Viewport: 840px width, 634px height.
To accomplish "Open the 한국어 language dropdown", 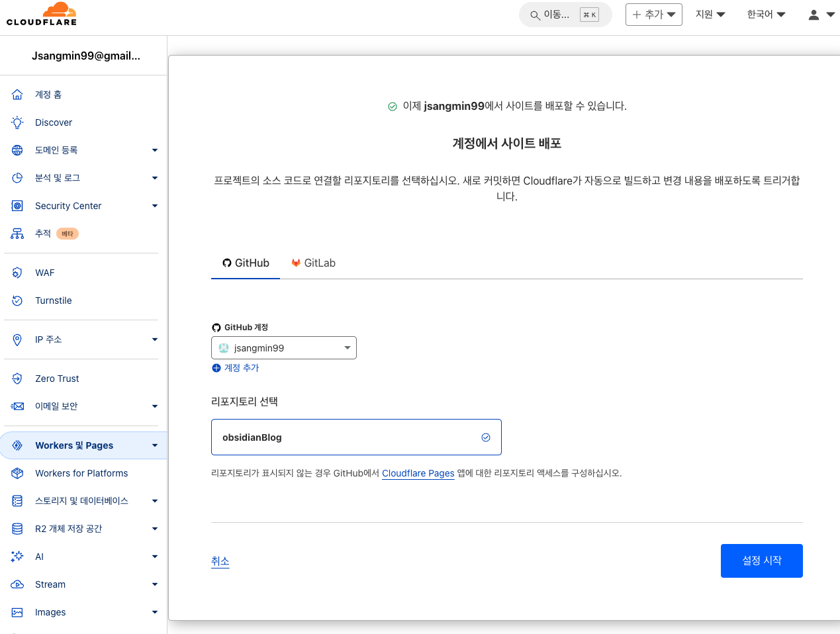I will click(766, 15).
